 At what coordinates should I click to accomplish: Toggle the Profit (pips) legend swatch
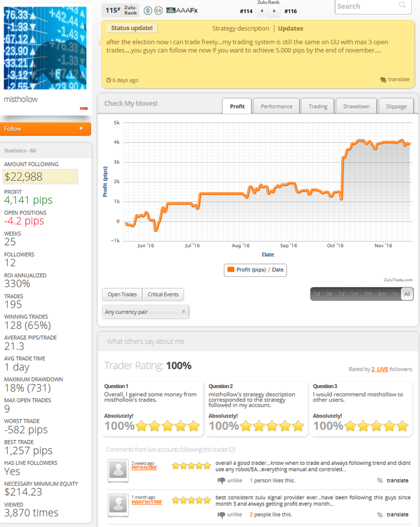231,270
